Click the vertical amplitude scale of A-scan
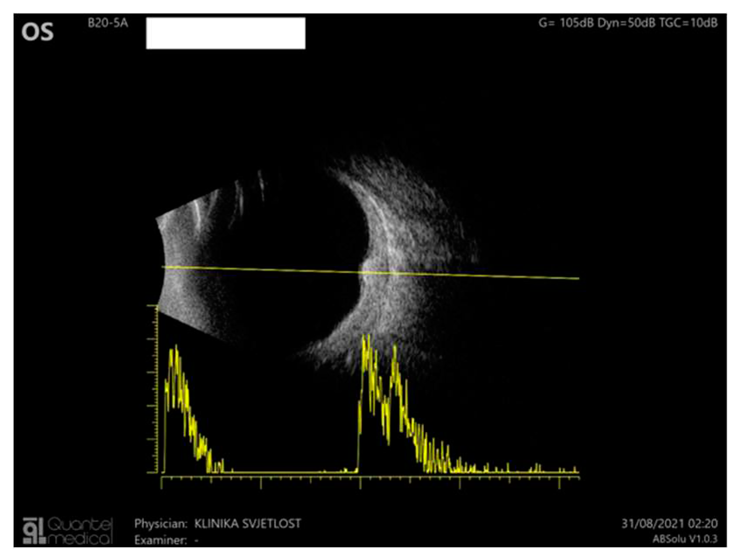The height and width of the screenshot is (560, 738). click(156, 389)
